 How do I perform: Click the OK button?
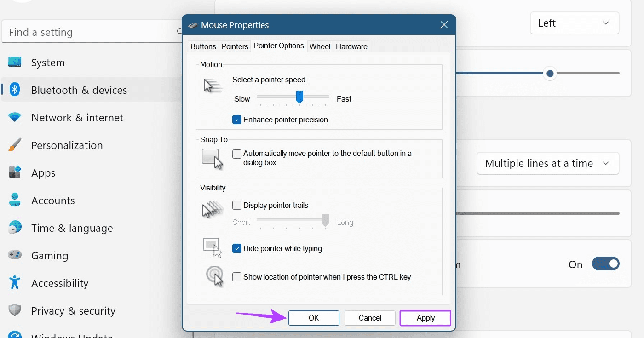point(314,318)
